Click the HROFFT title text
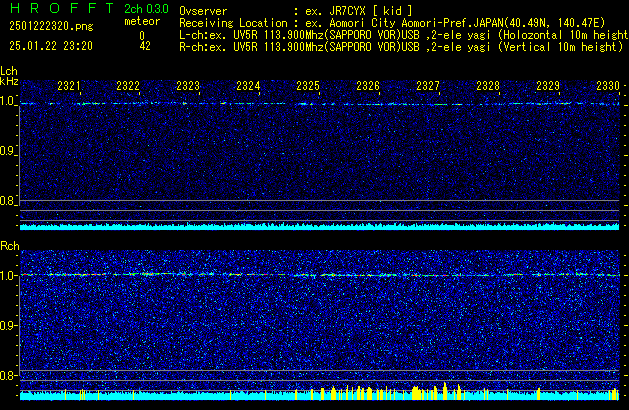 coord(62,8)
